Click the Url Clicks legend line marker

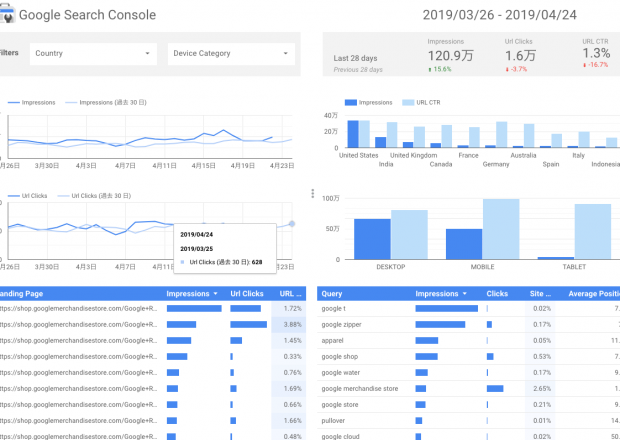(14, 196)
